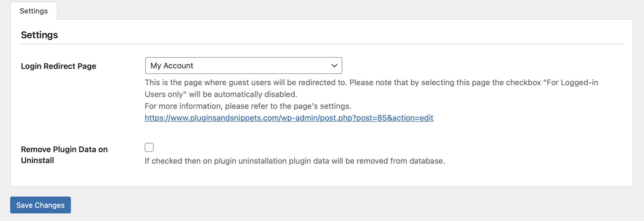Click the Save Changes button
The height and width of the screenshot is (221, 644).
[41, 205]
